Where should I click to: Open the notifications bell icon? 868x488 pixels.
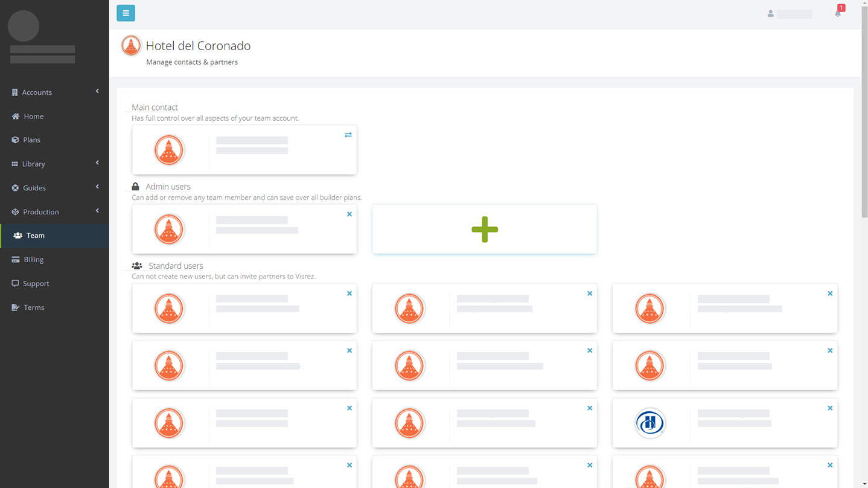(838, 13)
